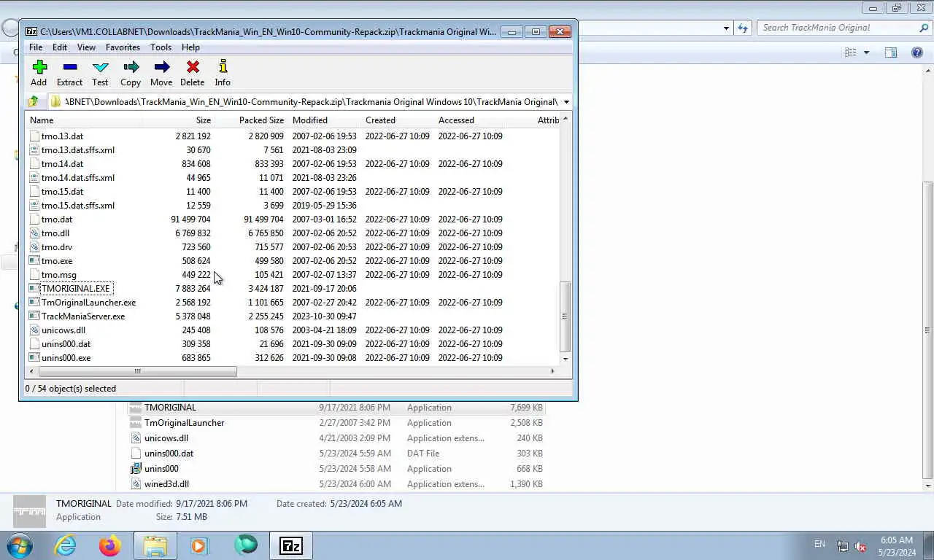The height and width of the screenshot is (560, 934).
Task: Select the TrackManiaServer.exe file icon
Action: [34, 316]
